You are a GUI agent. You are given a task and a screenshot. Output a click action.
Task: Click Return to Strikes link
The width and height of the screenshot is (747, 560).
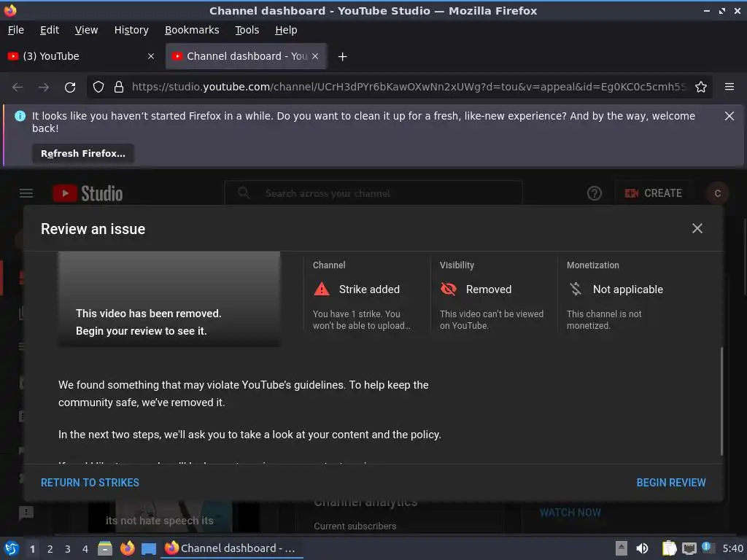[x=90, y=483]
